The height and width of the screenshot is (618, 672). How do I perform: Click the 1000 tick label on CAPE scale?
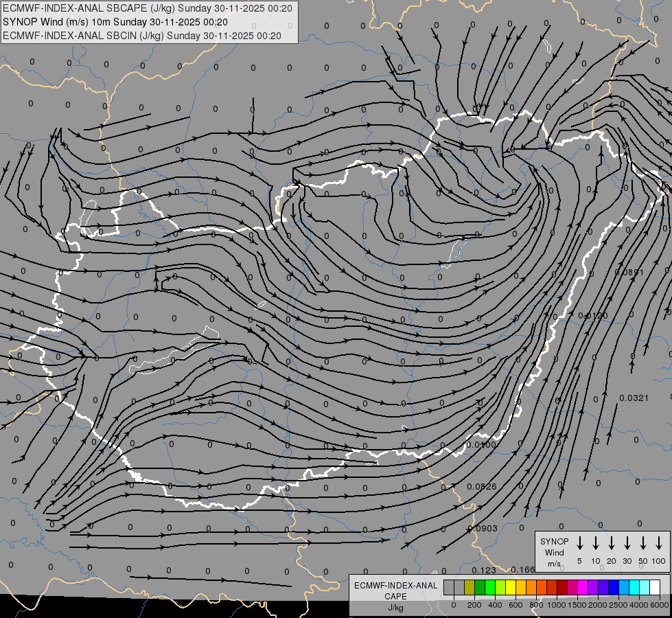click(x=556, y=605)
